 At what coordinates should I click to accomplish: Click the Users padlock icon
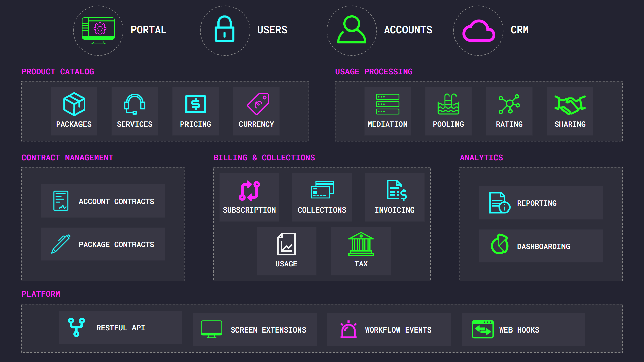coord(224,29)
